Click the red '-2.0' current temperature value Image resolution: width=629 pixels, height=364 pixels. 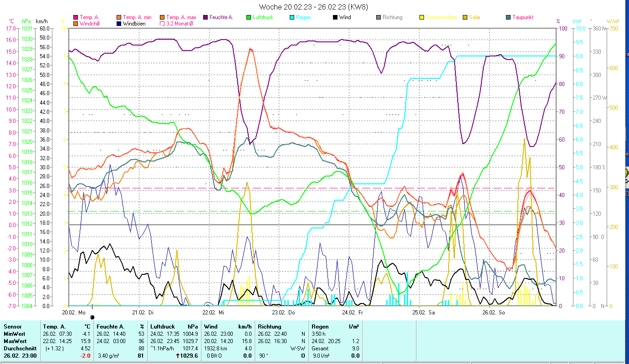tap(86, 356)
